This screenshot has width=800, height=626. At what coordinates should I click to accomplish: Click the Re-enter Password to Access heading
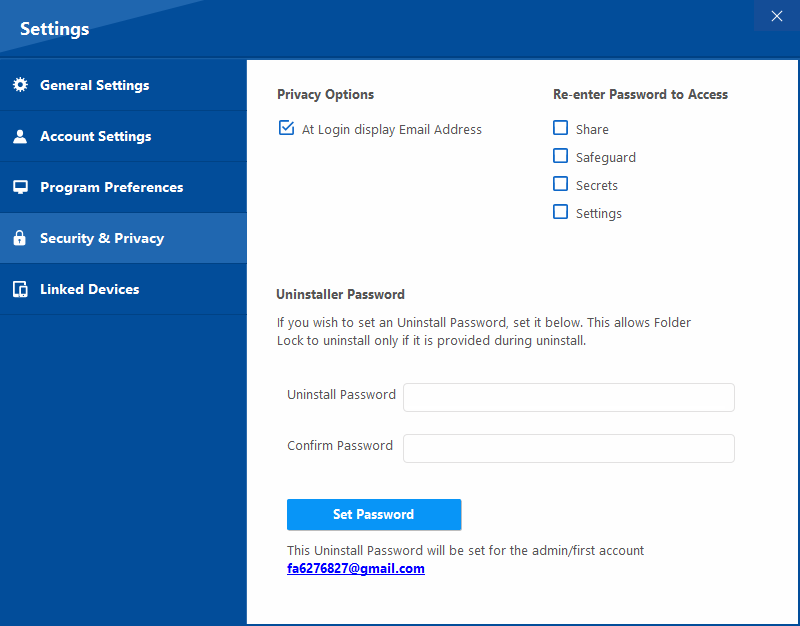point(640,94)
